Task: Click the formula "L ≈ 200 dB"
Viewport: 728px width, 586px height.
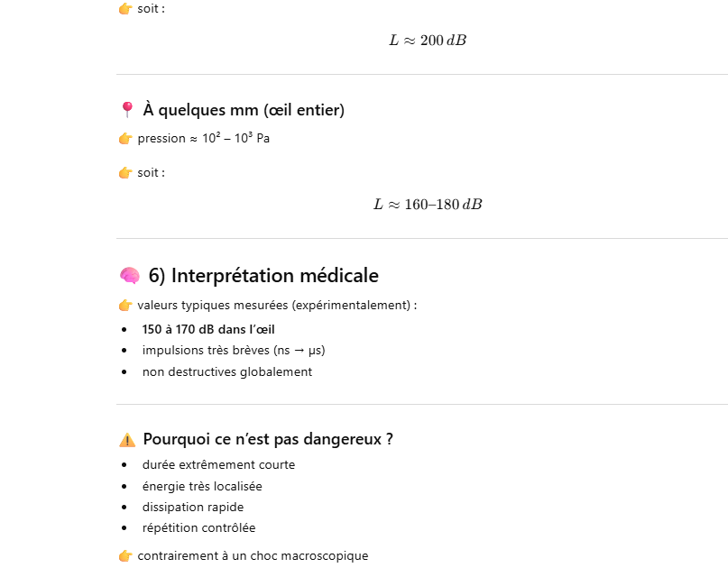Action: [428, 41]
